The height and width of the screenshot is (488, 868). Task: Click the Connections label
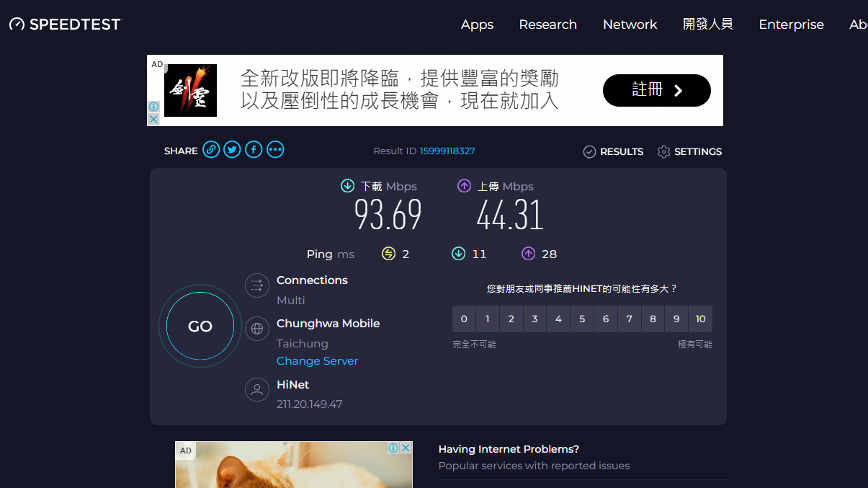click(312, 280)
